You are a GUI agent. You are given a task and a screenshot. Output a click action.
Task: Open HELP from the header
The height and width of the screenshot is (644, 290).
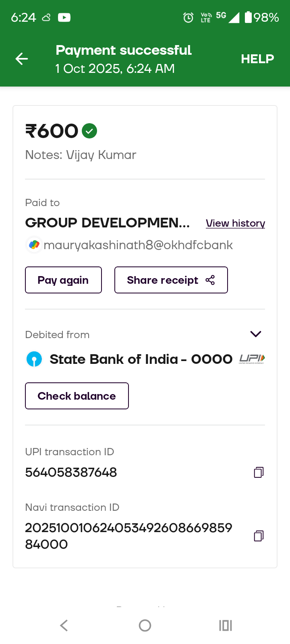coord(257,59)
